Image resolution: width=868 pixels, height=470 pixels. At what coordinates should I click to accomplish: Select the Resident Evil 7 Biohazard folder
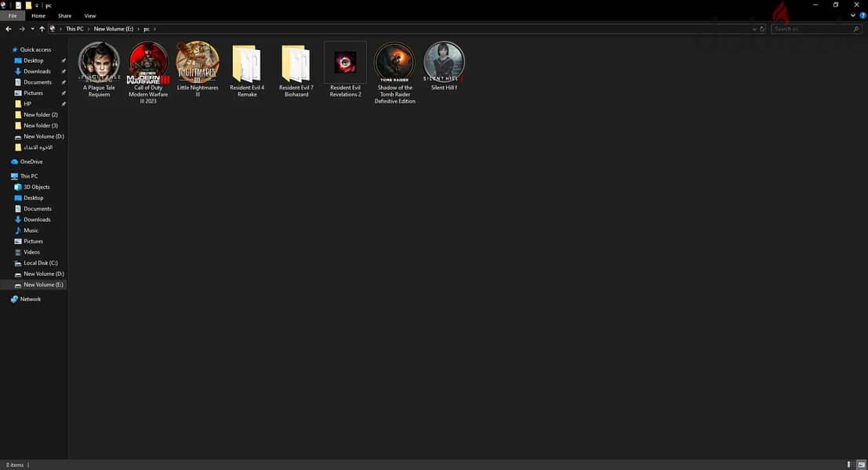point(296,69)
